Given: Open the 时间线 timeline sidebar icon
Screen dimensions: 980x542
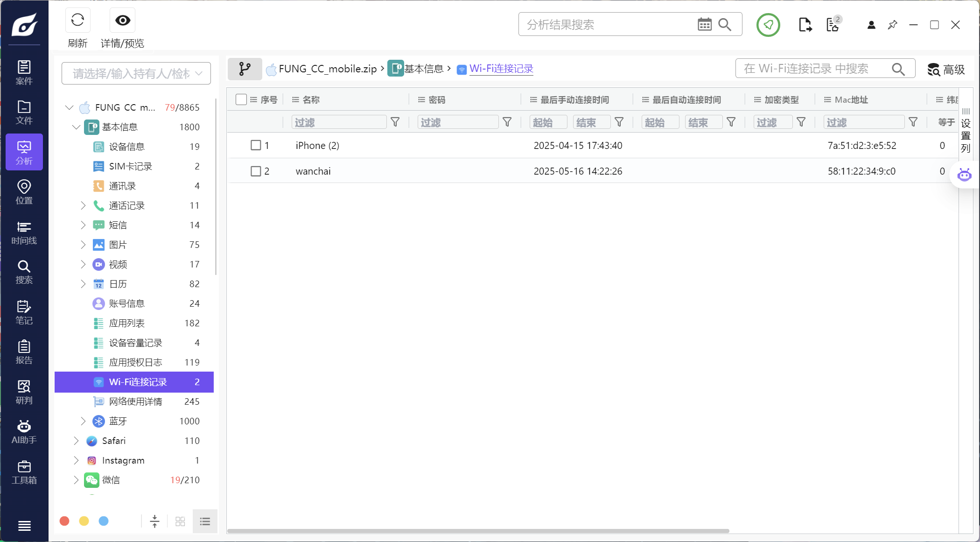Looking at the screenshot, I should click(x=24, y=232).
